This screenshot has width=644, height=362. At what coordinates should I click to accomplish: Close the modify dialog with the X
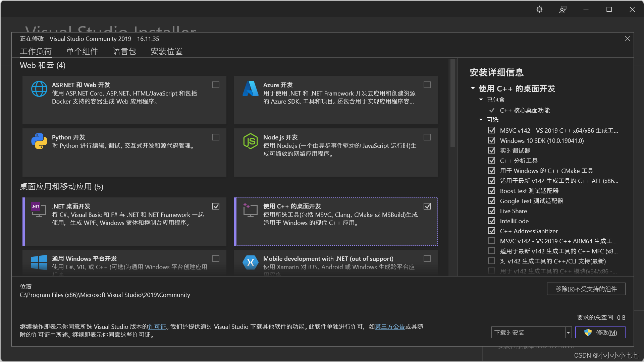[628, 39]
